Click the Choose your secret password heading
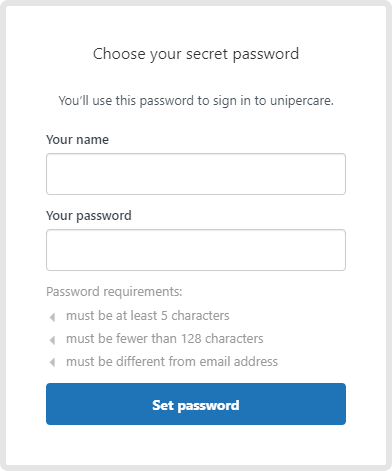The height and width of the screenshot is (471, 392). [x=196, y=54]
